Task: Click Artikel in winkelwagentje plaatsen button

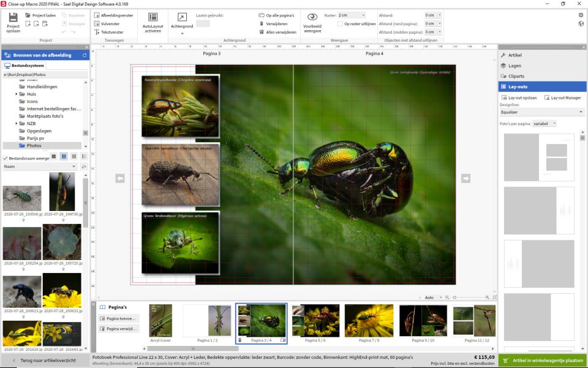Action: point(543,361)
